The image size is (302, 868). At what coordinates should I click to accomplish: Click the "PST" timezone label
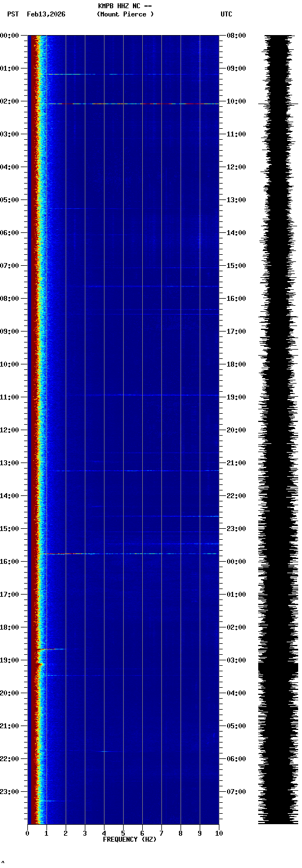click(x=13, y=14)
